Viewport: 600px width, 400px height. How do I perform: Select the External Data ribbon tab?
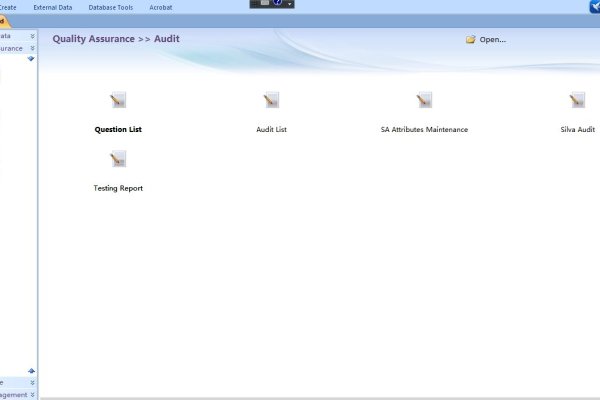click(53, 7)
